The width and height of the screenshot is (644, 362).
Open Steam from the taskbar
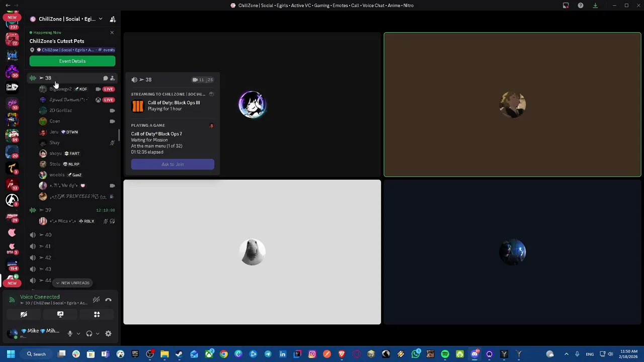179,354
